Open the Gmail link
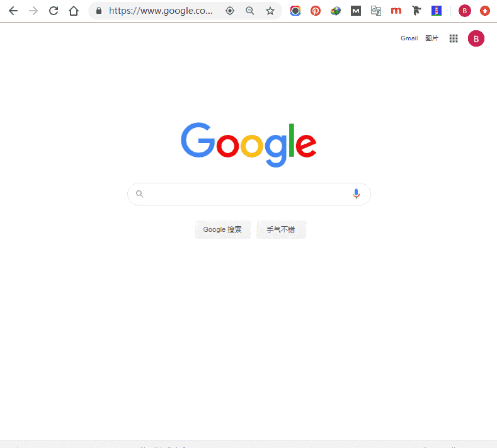This screenshot has height=448, width=497. point(409,38)
